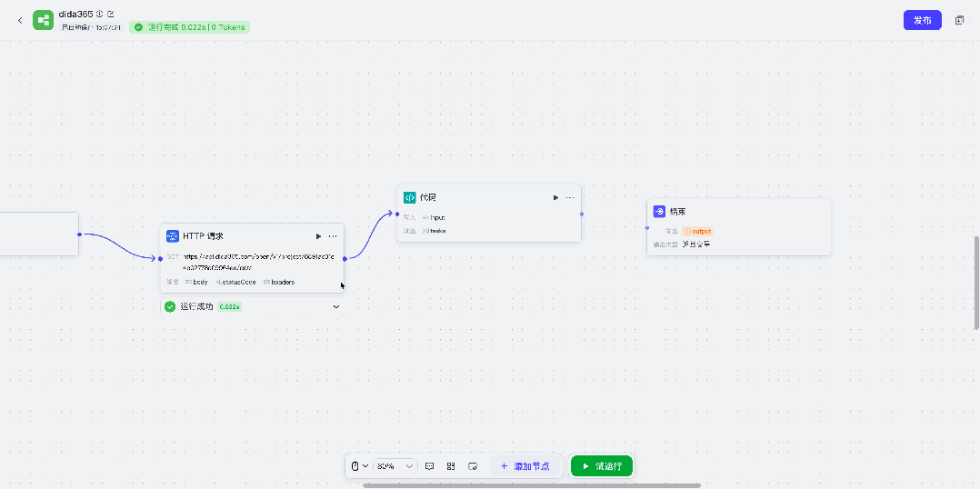
Task: Click the tasks output in 代码 node
Action: (435, 231)
